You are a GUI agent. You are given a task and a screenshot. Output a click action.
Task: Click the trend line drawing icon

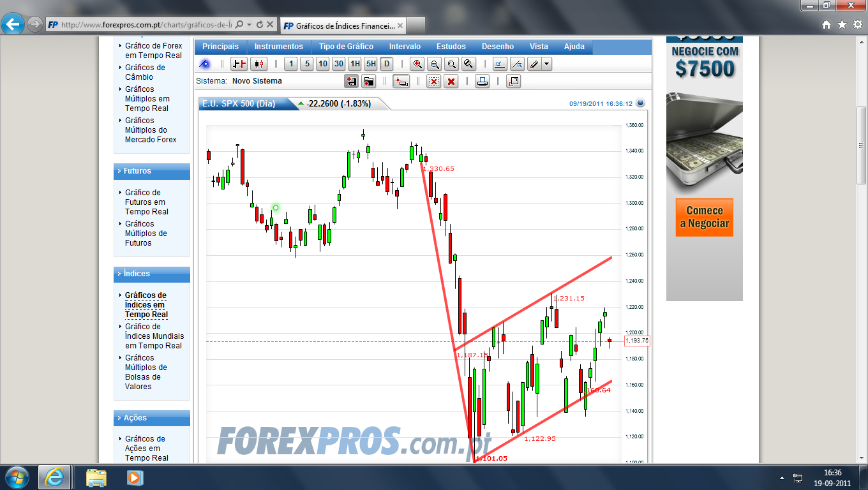(x=518, y=64)
